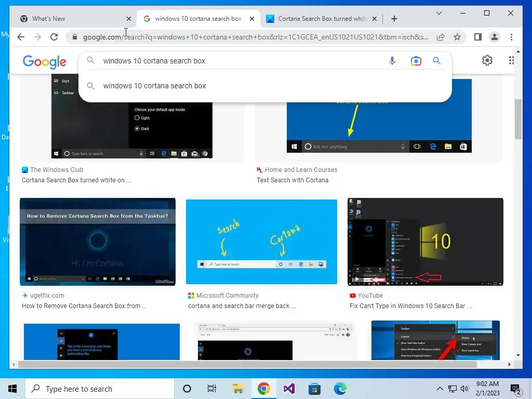Viewport: 532px width, 399px height.
Task: Open the notification center
Action: [515, 389]
